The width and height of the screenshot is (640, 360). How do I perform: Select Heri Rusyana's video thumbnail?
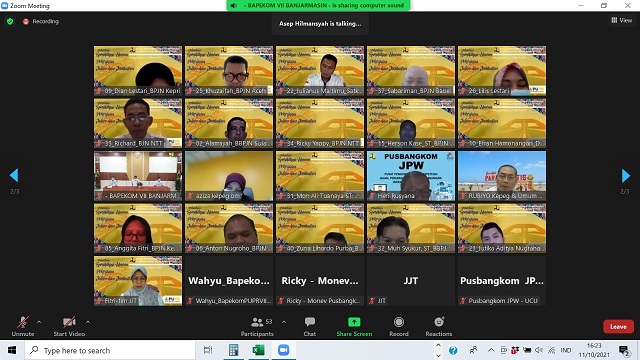(x=411, y=176)
